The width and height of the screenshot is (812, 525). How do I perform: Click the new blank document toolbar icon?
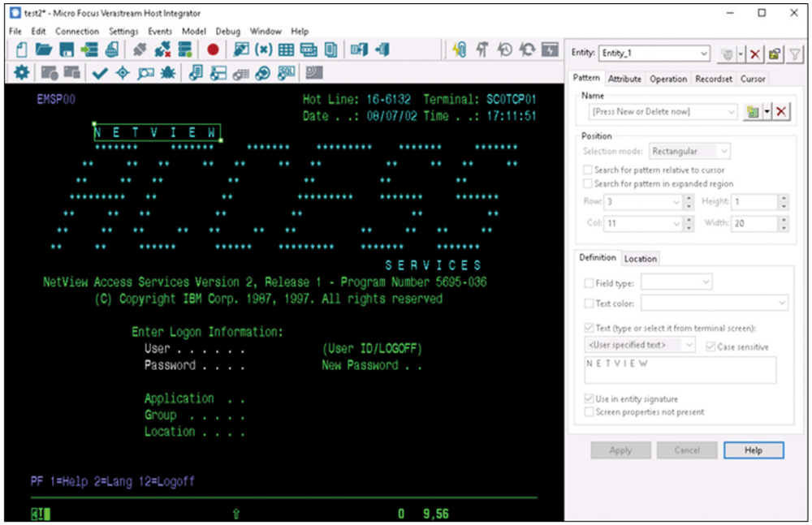21,49
